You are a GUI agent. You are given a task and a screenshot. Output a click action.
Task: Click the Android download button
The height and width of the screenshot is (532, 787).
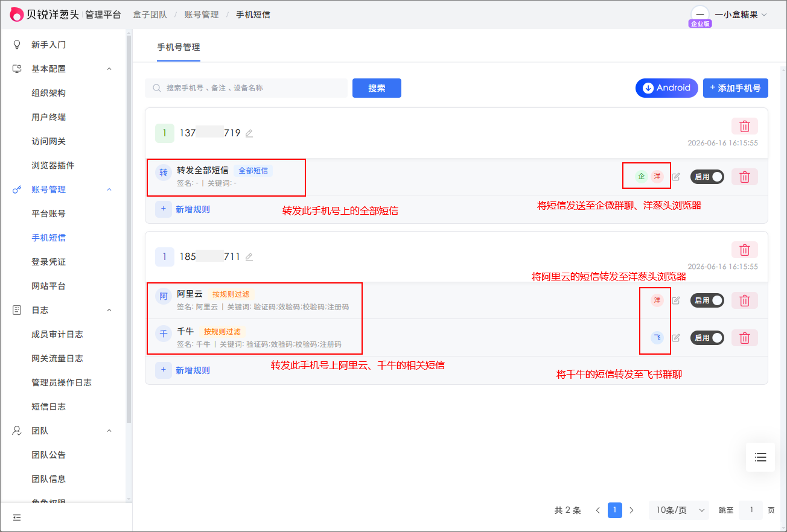coord(667,88)
